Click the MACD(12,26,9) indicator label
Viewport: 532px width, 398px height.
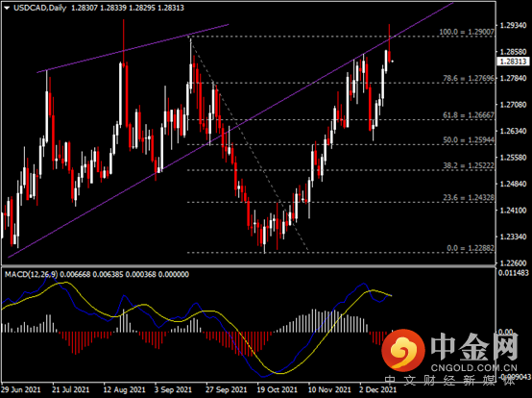pos(32,274)
